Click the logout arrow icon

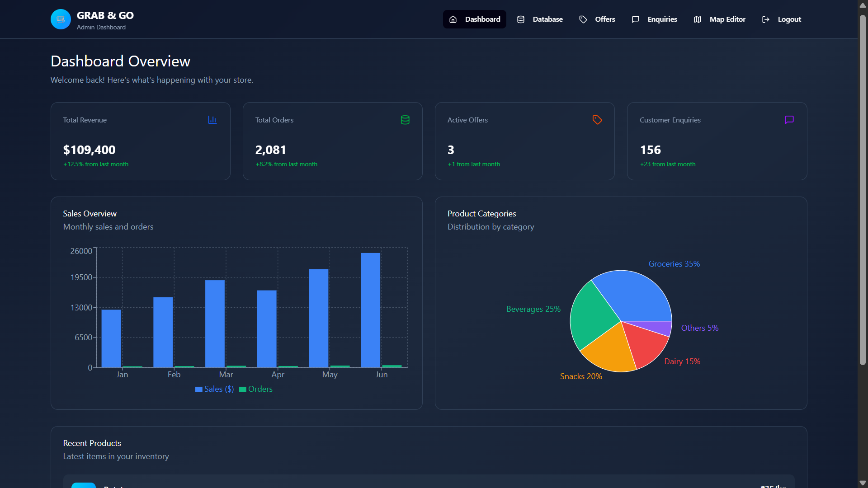click(765, 19)
